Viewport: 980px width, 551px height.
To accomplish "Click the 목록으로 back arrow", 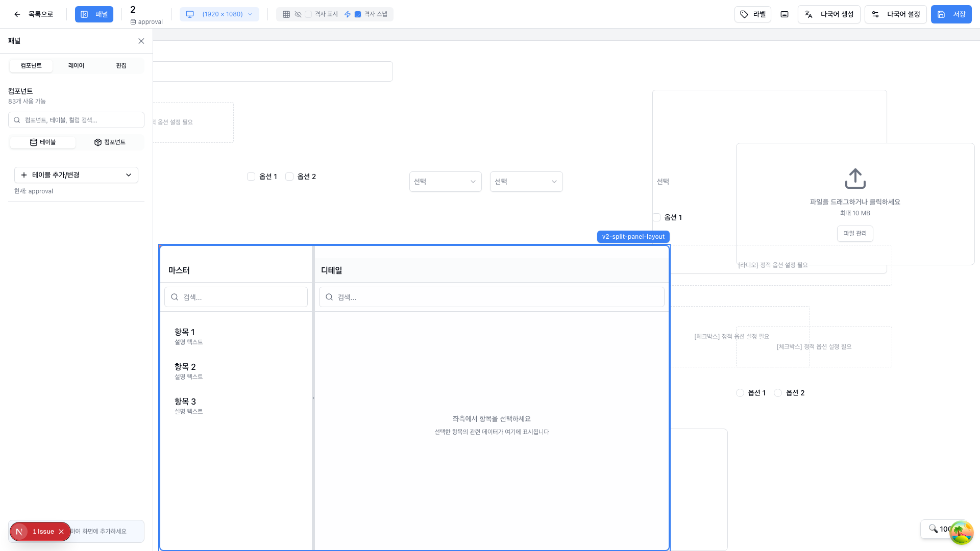I will pos(17,14).
